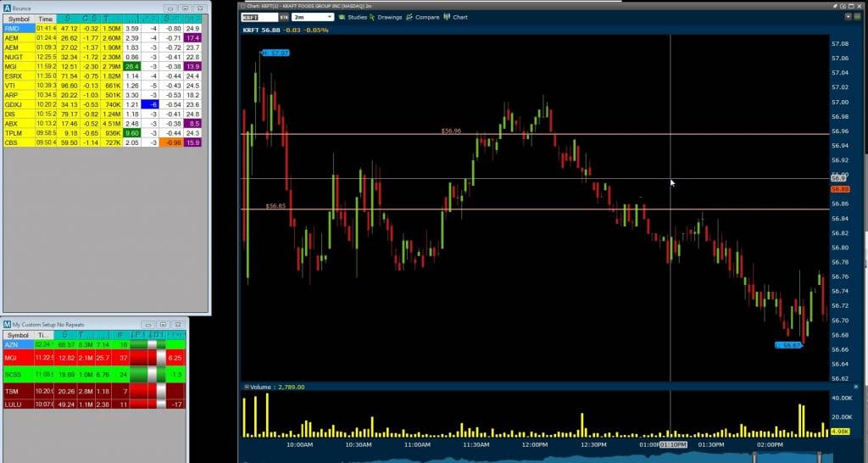
Task: Click the 4.98K volume axis tag
Action: coord(840,432)
